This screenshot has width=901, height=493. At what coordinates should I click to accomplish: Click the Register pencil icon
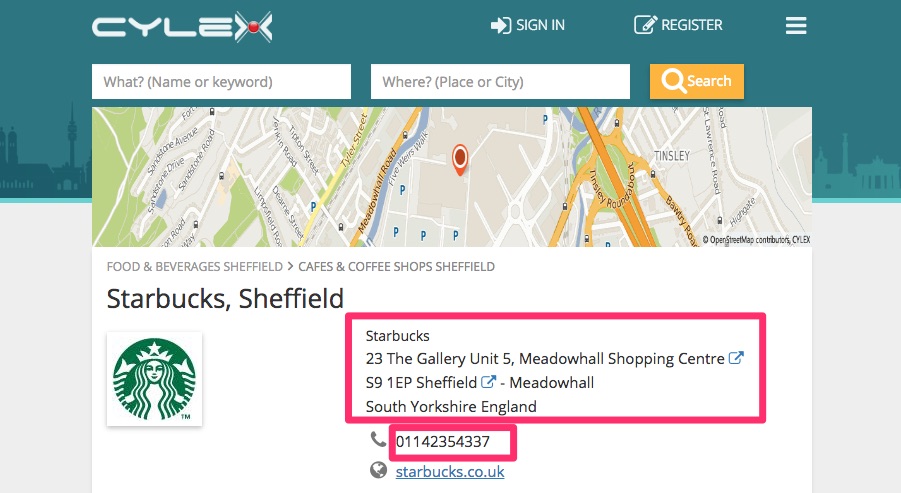[x=645, y=25]
